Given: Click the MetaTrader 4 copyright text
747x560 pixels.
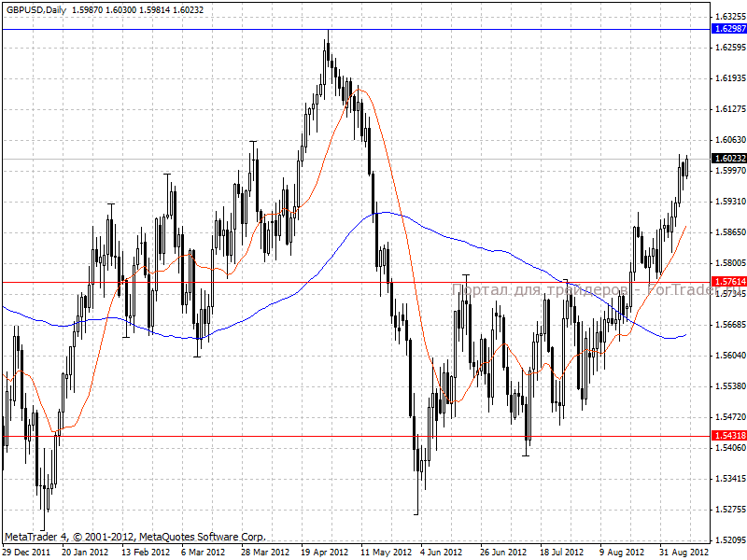Looking at the screenshot, I should pyautogui.click(x=135, y=537).
